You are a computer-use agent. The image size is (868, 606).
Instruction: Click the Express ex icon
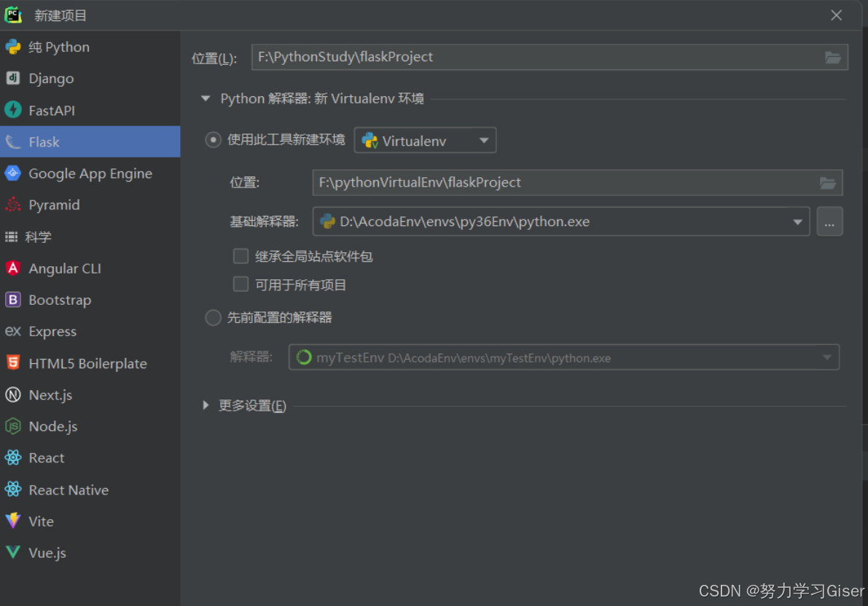[x=13, y=331]
